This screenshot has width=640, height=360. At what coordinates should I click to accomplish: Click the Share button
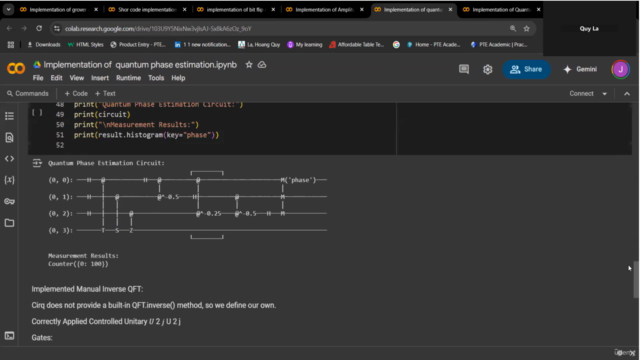[x=526, y=69]
